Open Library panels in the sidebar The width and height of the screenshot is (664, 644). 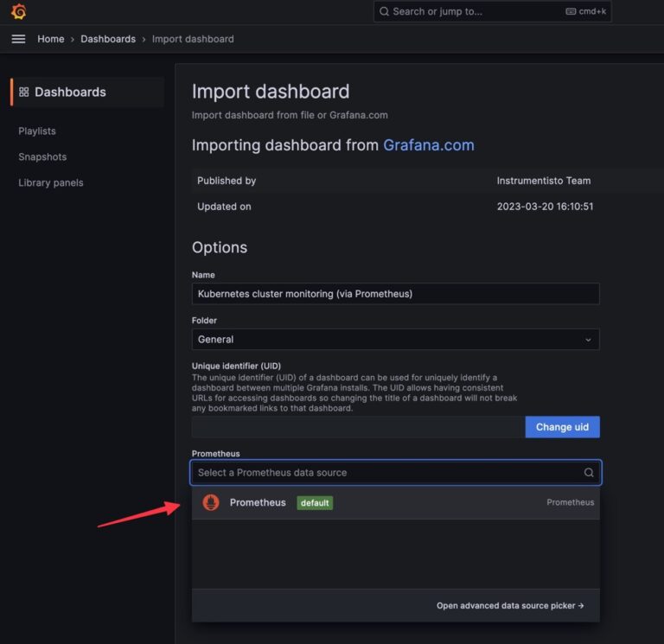pos(51,182)
